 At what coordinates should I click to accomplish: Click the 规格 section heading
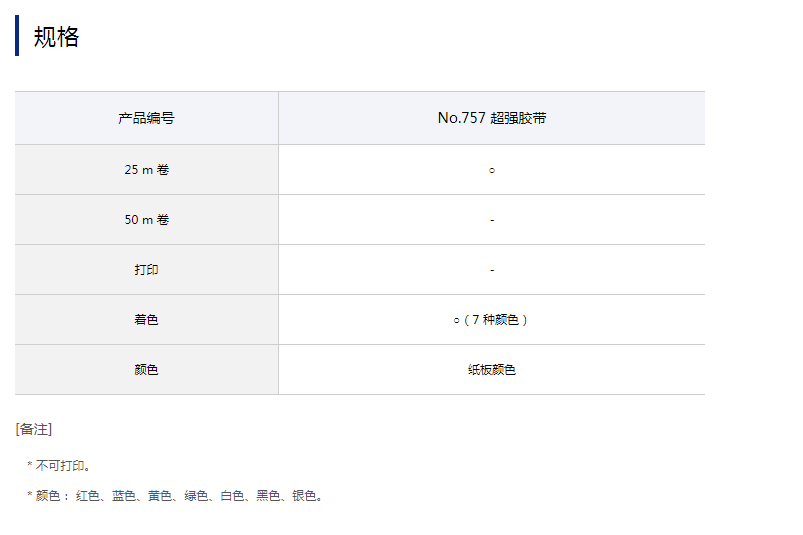56,37
